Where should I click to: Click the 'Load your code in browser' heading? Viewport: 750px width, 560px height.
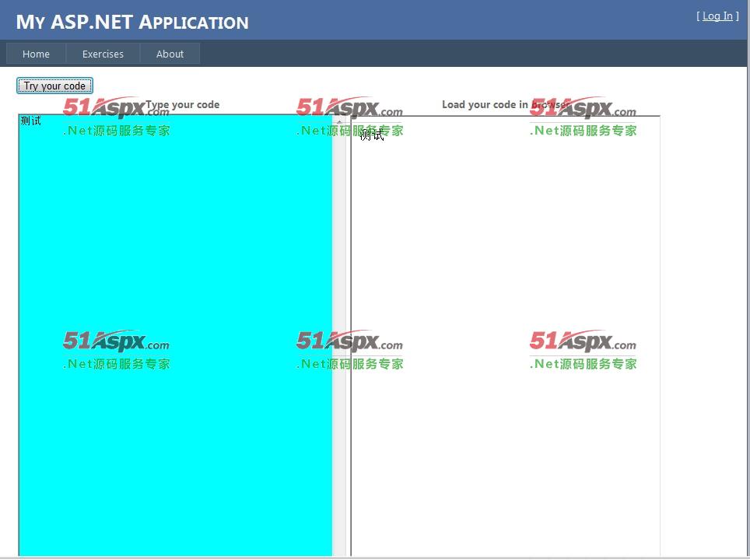coord(506,105)
